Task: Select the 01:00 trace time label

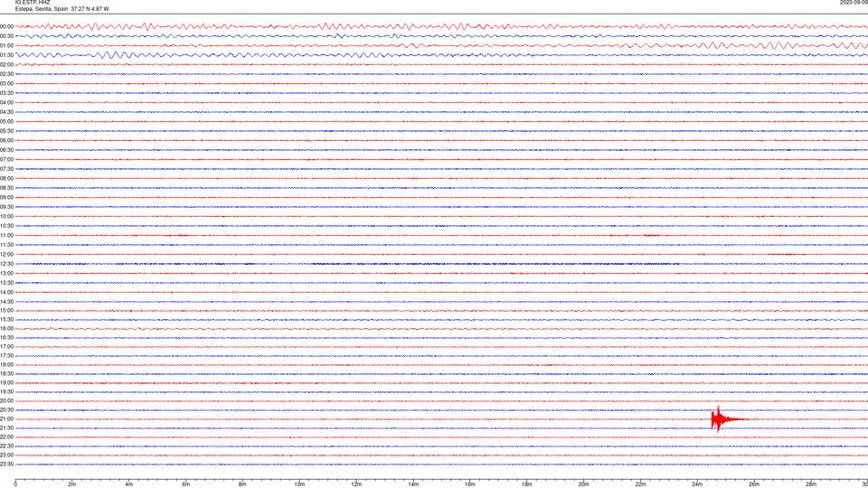Action: click(x=6, y=46)
